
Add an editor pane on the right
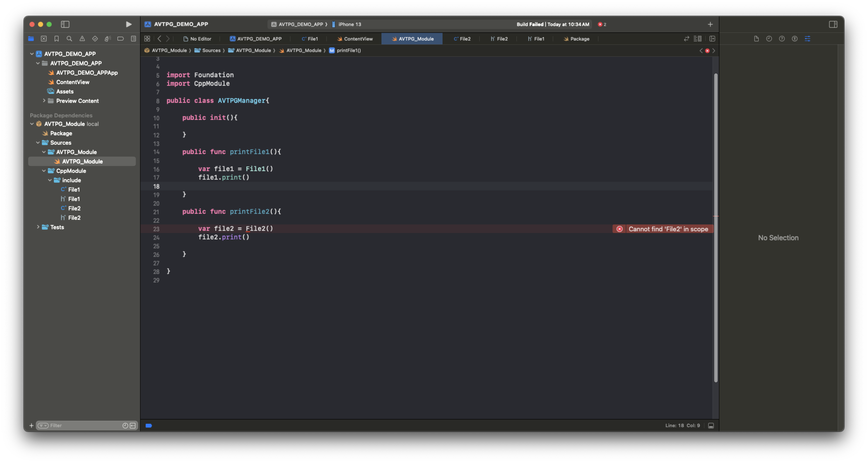pyautogui.click(x=712, y=39)
